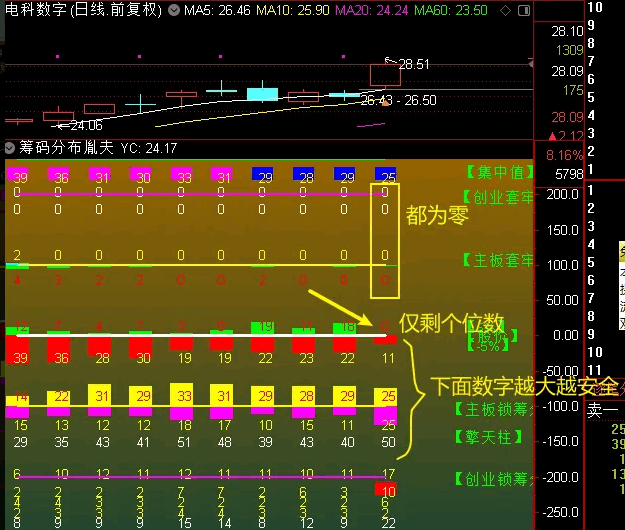Click the magenta 30 box in top row

click(x=141, y=174)
